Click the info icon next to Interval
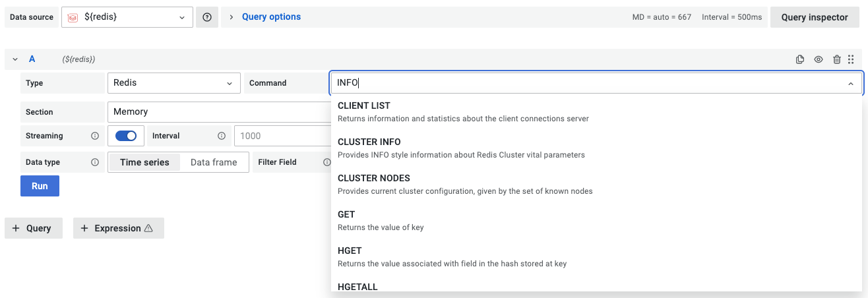Viewport: 868px width, 298px height. coord(222,136)
